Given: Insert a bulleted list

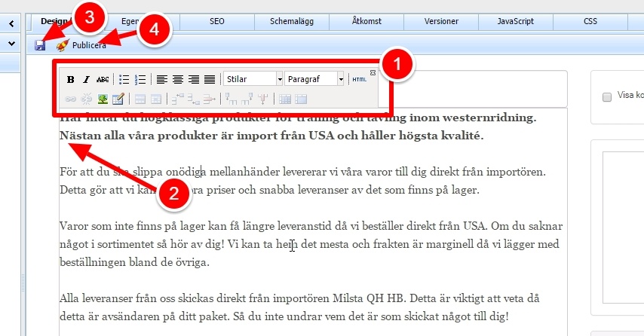Looking at the screenshot, I should coord(124,79).
